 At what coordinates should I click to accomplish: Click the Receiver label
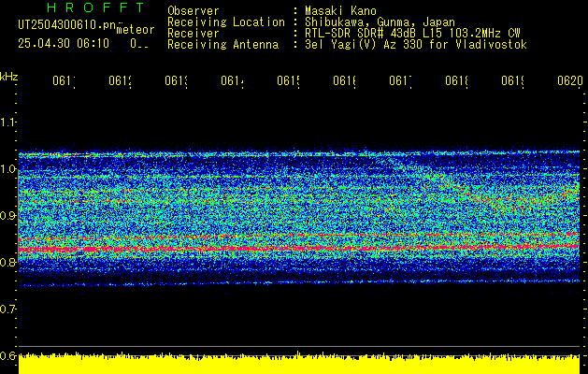point(194,34)
